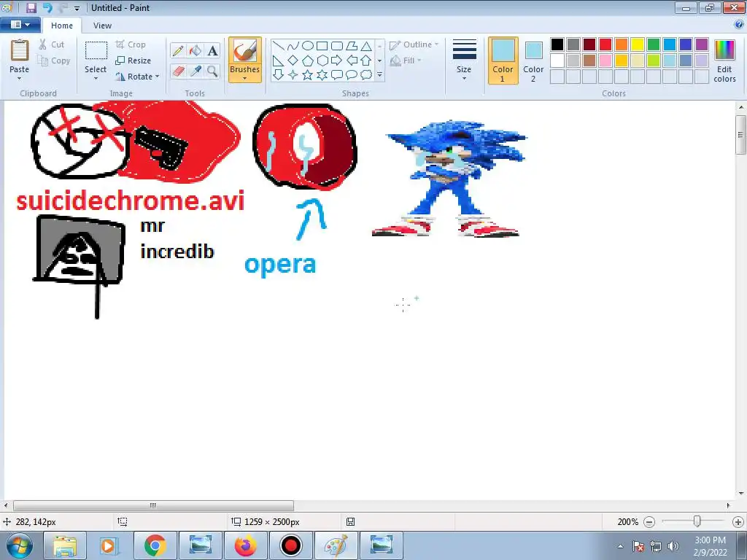The width and height of the screenshot is (747, 560).
Task: Choose the Four-point star shape
Action: (293, 75)
